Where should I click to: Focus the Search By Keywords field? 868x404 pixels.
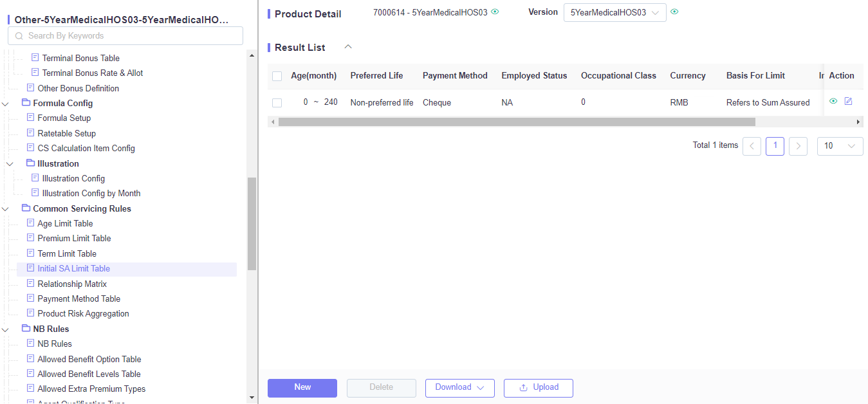(125, 35)
